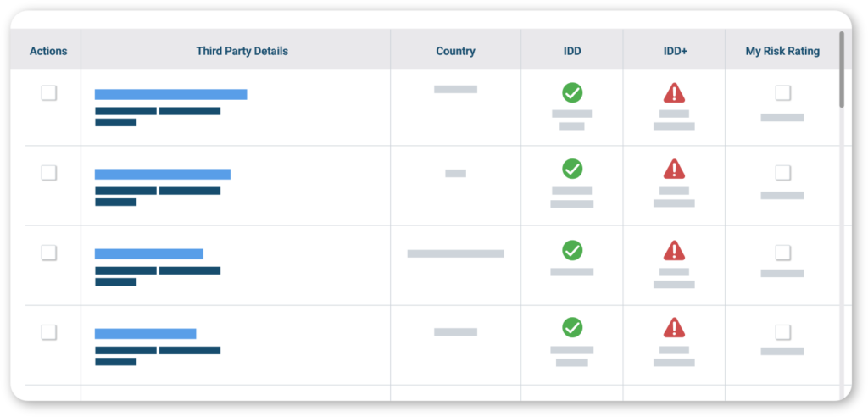Click the vertical scrollbar thumb
The height and width of the screenshot is (417, 868).
842,69
